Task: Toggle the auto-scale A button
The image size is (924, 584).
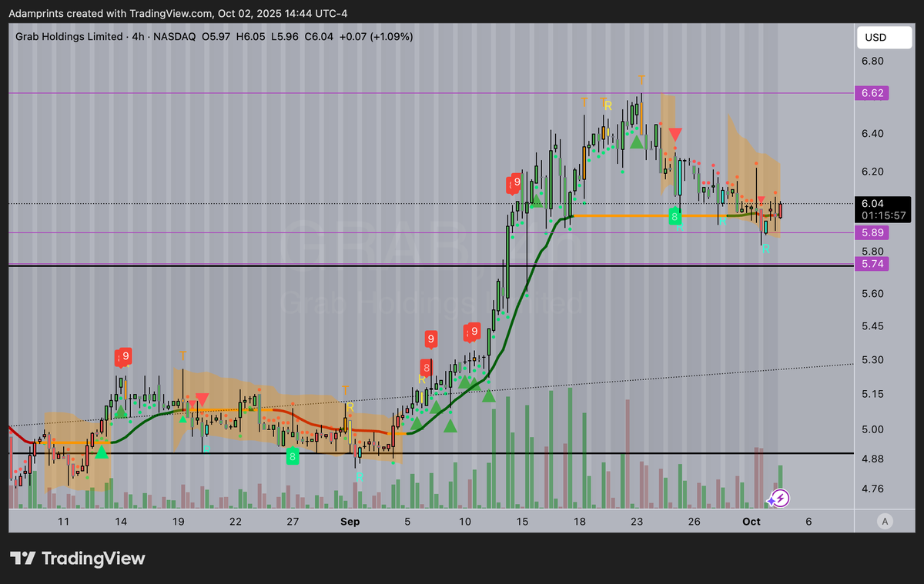Action: (885, 522)
